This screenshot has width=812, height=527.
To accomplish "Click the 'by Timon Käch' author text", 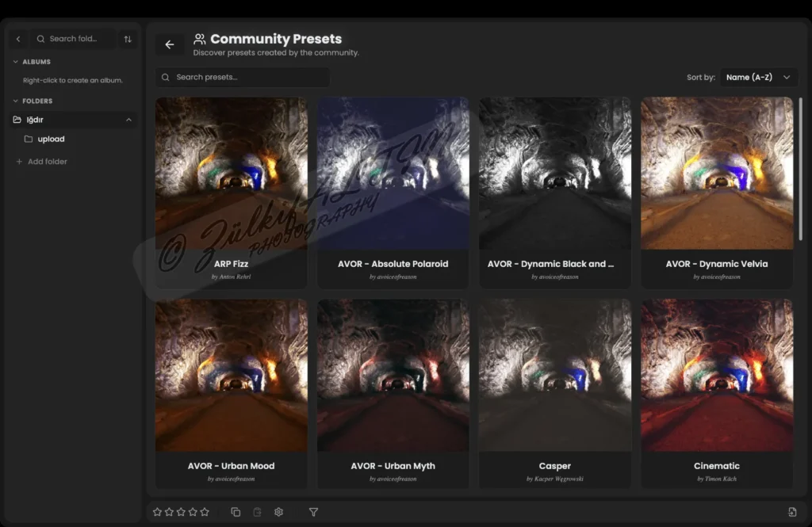I will [717, 479].
